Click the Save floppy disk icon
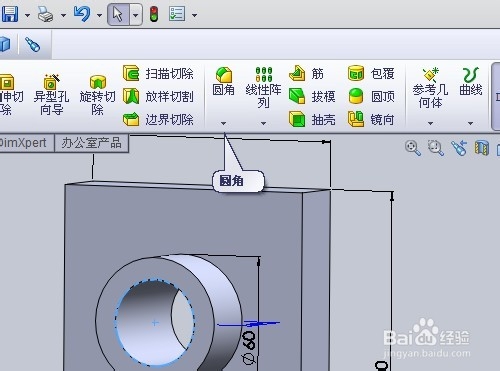500x371 pixels. (10, 14)
